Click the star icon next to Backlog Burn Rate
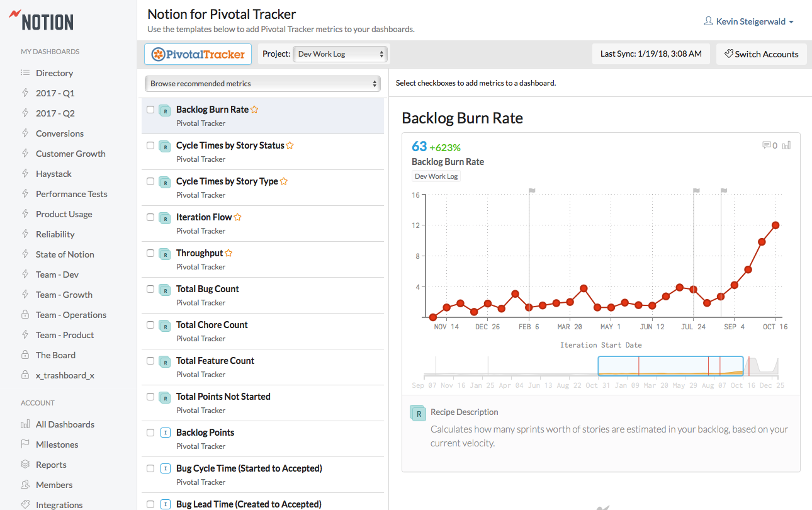 [x=254, y=110]
